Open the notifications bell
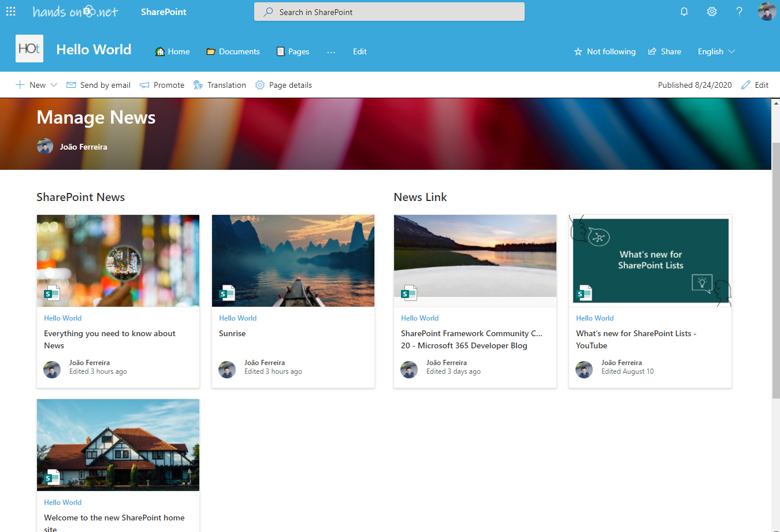The width and height of the screenshot is (780, 532). click(684, 12)
